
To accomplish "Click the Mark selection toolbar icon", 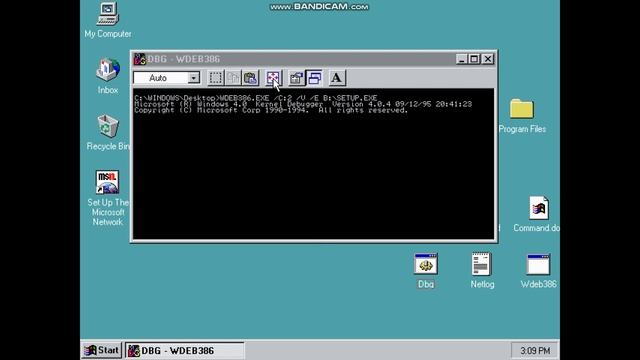I will click(x=216, y=78).
